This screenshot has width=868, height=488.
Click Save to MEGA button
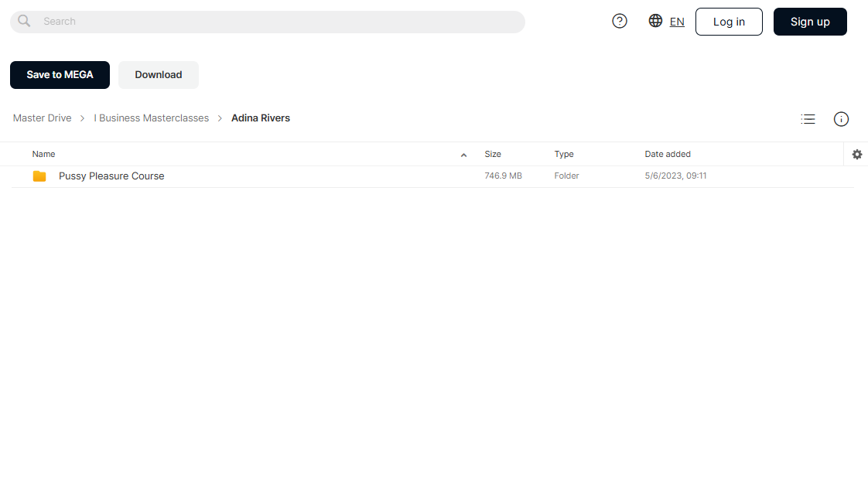coord(60,75)
